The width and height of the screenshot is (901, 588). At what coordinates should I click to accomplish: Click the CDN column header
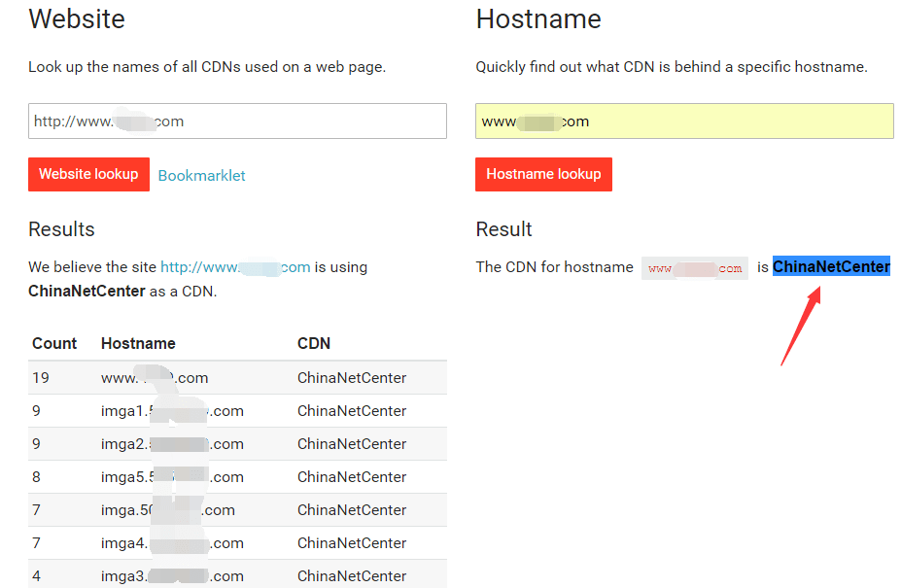click(x=314, y=344)
